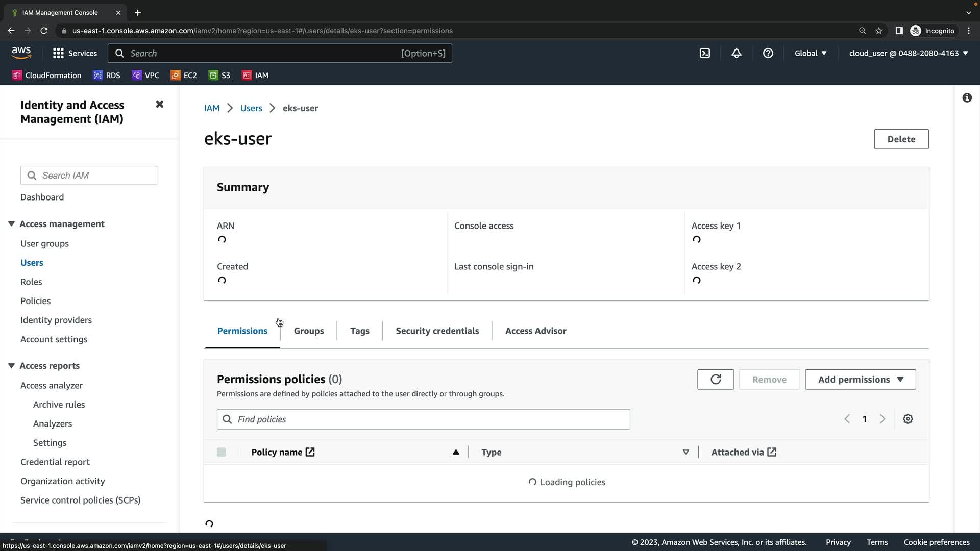Collapse the Access management section
This screenshot has width=980, height=551.
[11, 224]
